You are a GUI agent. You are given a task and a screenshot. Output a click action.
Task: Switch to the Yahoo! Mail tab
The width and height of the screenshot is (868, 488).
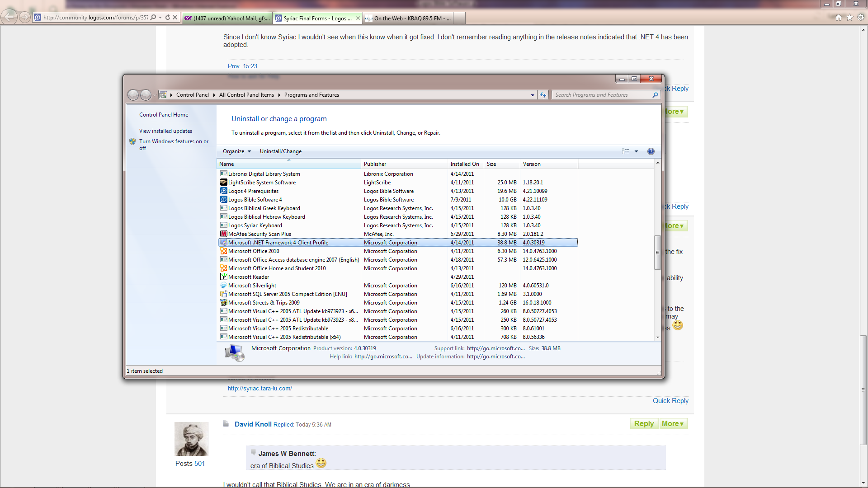coord(227,18)
